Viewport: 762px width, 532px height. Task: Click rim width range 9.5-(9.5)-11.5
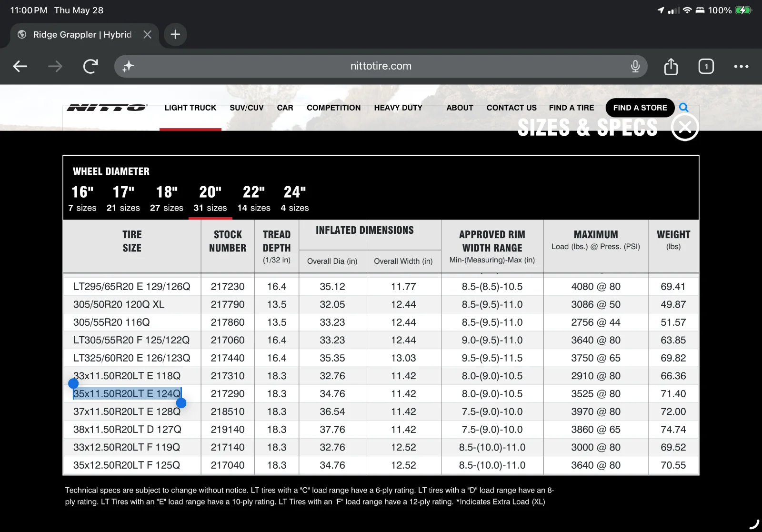[x=492, y=358]
